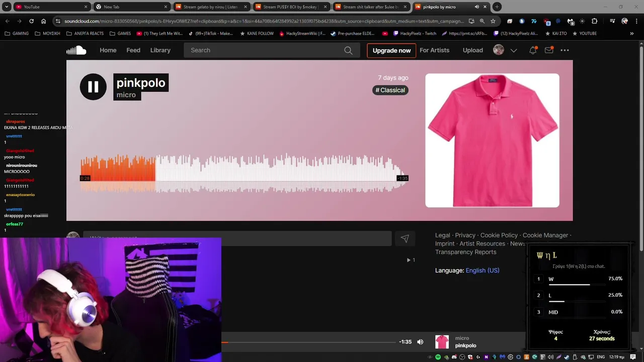Open the messages envelope icon
Image resolution: width=644 pixels, height=362 pixels.
pyautogui.click(x=549, y=50)
